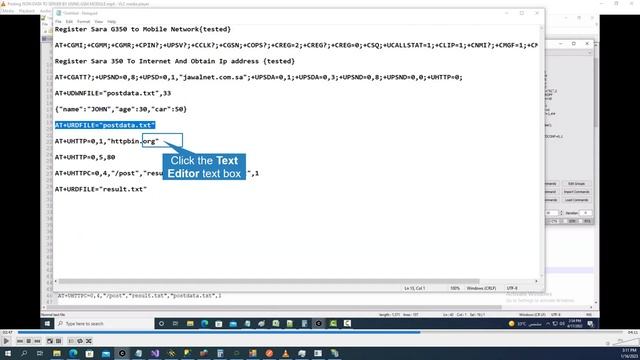
Task: Click the AT+UHTTP=0,1,"httpbin.org" line
Action: click(107, 141)
